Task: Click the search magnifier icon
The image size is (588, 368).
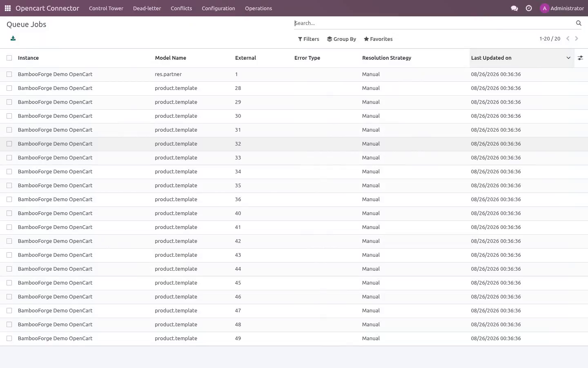Action: 579,23
